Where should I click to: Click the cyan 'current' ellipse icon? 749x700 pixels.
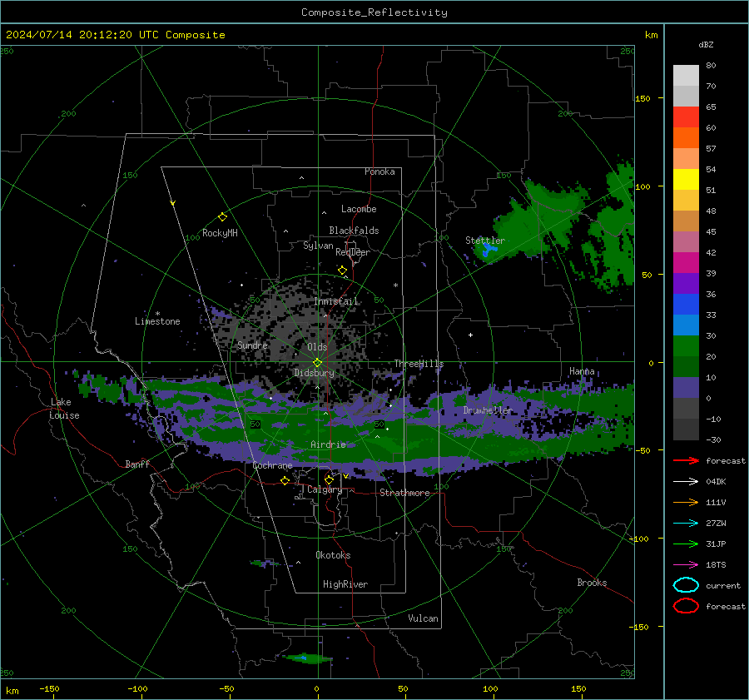[x=686, y=585]
